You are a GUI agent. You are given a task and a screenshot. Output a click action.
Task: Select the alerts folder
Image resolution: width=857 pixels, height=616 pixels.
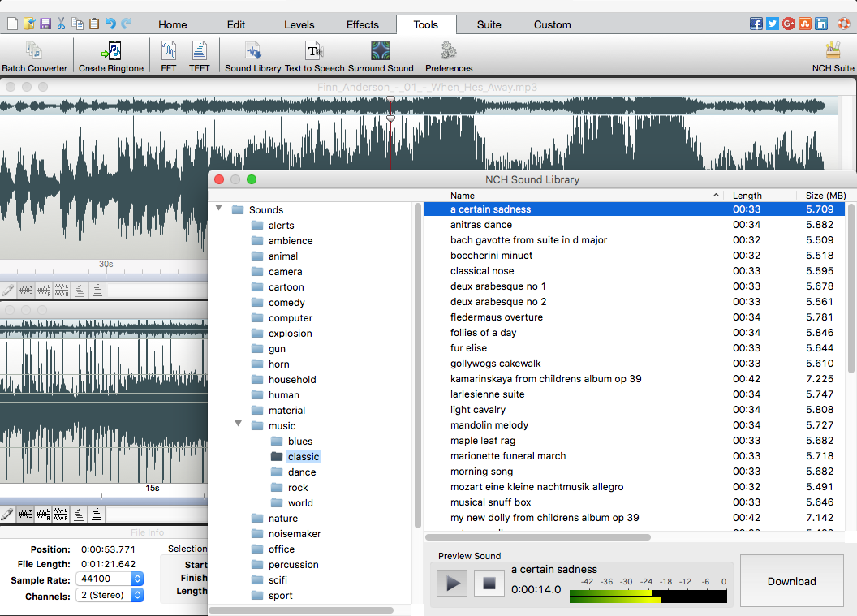[273, 225]
